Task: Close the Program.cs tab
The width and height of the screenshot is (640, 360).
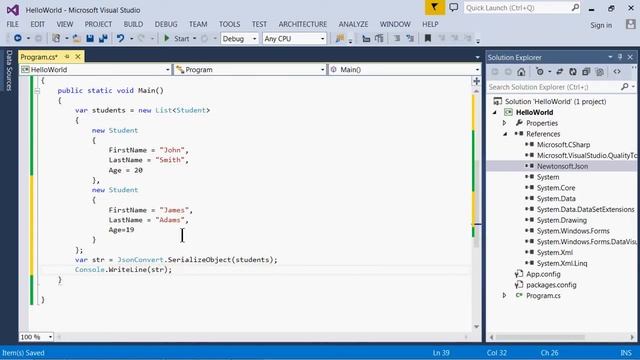Action: pos(78,57)
